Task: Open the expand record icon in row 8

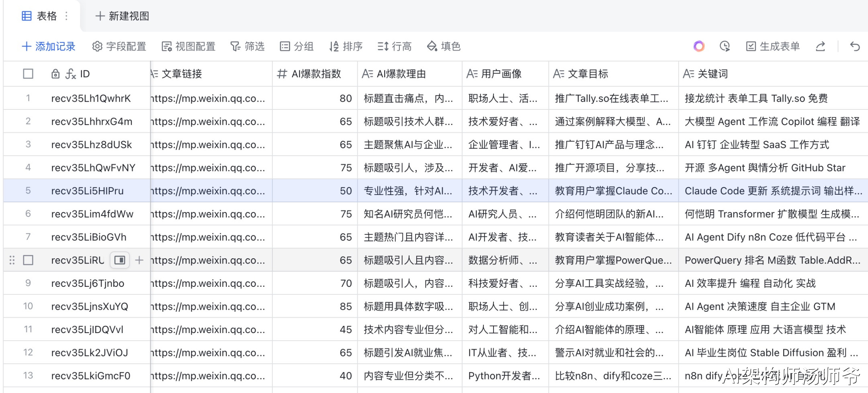Action: pos(120,260)
